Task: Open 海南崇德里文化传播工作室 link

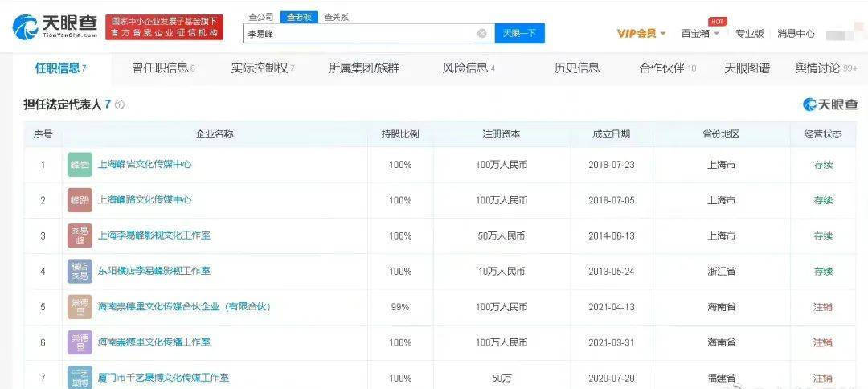Action: coord(154,342)
